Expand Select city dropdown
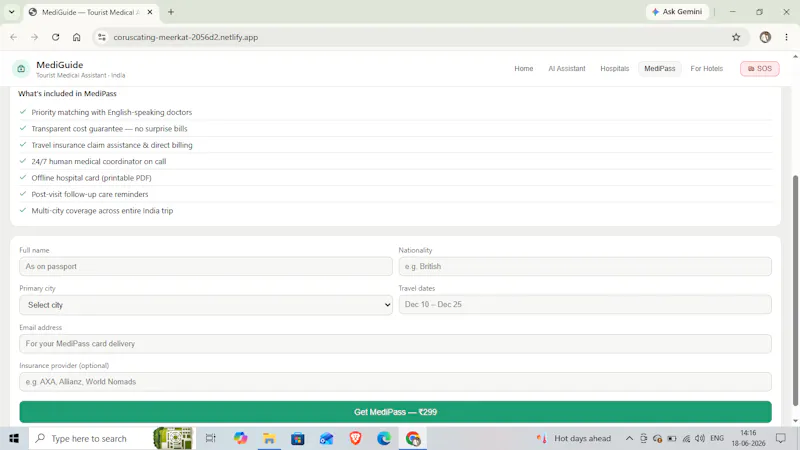 206,305
